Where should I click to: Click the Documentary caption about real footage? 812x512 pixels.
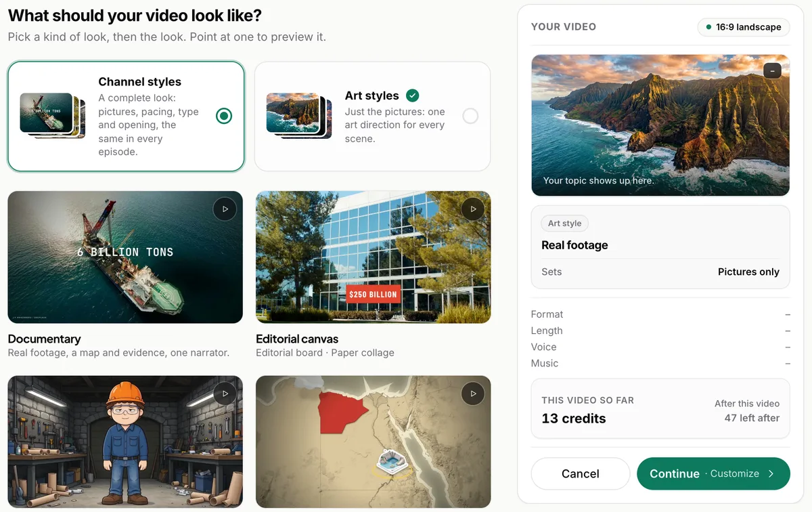pyautogui.click(x=118, y=353)
